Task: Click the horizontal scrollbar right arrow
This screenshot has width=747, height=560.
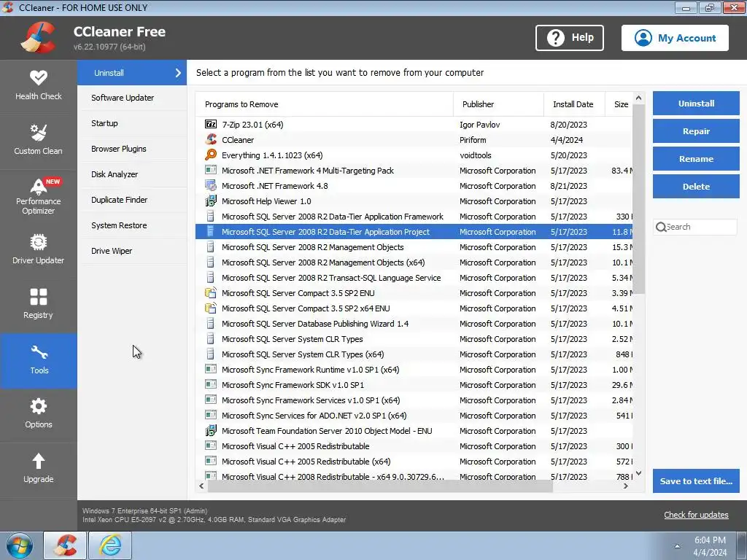Action: coord(625,486)
